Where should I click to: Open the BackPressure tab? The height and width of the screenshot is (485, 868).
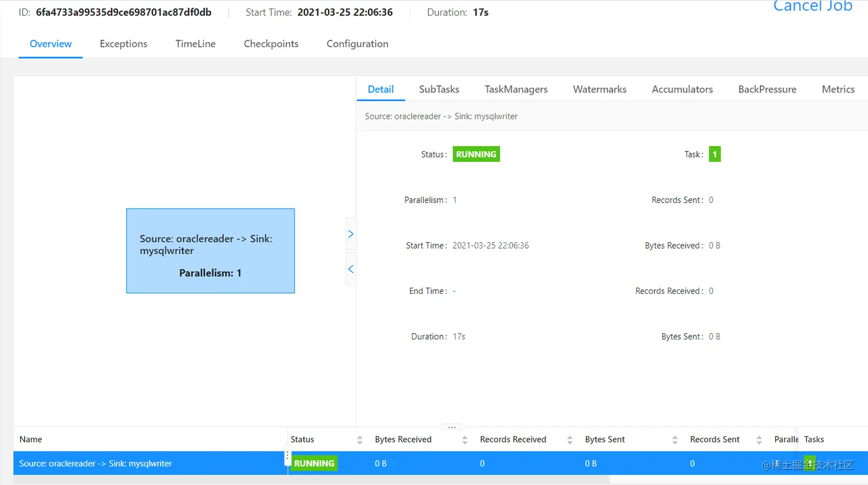coord(767,89)
